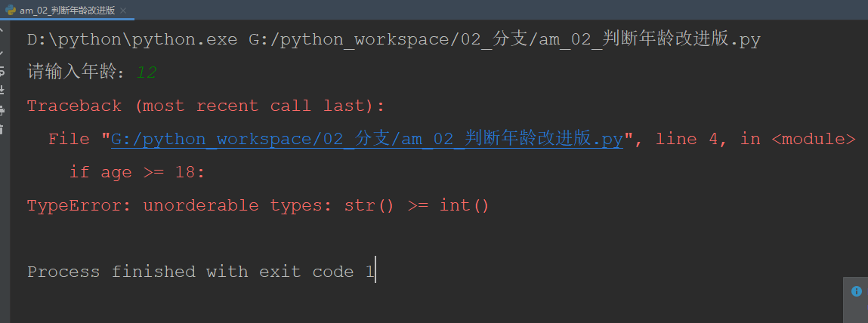
Task: Open the gray notification popup at bottom right
Action: [855, 300]
